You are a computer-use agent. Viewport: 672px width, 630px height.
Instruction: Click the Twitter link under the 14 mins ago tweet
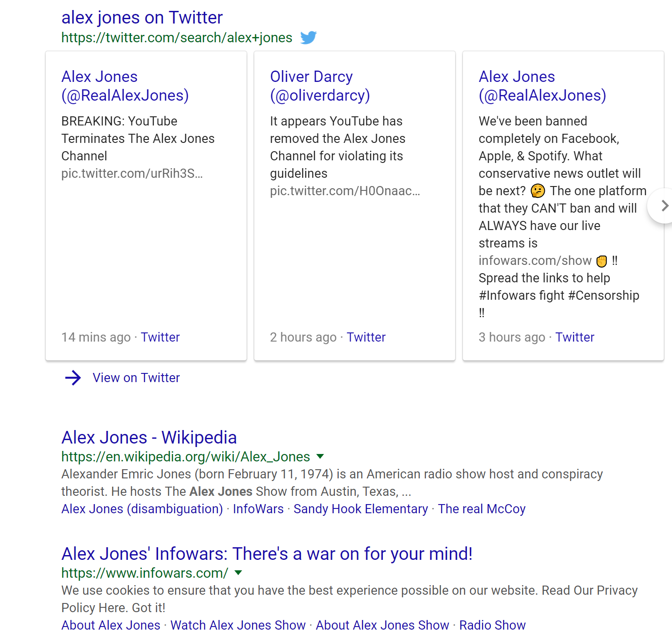click(160, 337)
